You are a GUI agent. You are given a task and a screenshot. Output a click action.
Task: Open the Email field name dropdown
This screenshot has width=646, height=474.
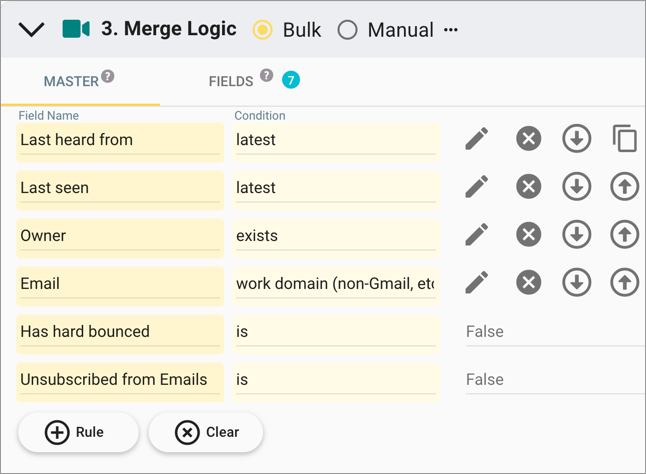(x=120, y=286)
